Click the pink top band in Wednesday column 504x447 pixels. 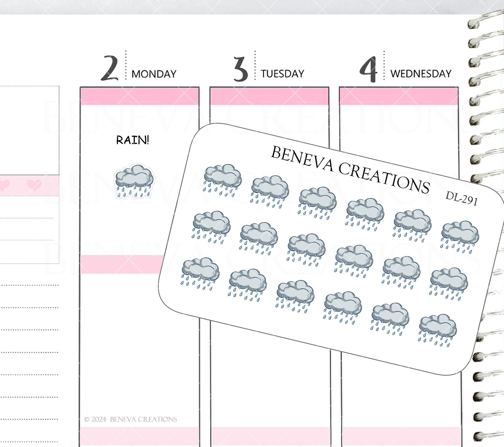click(x=398, y=96)
